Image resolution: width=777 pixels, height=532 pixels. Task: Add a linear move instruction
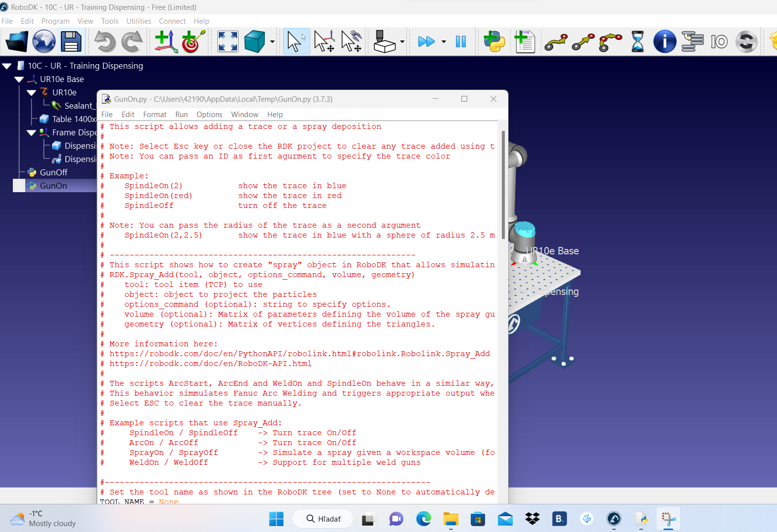point(583,41)
